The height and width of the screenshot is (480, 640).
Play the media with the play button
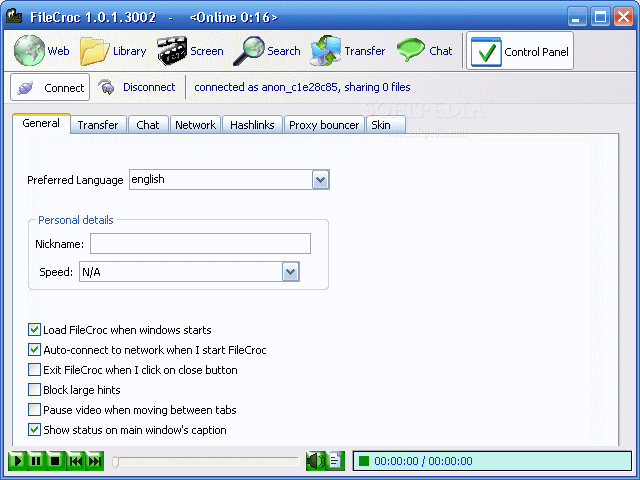point(18,461)
